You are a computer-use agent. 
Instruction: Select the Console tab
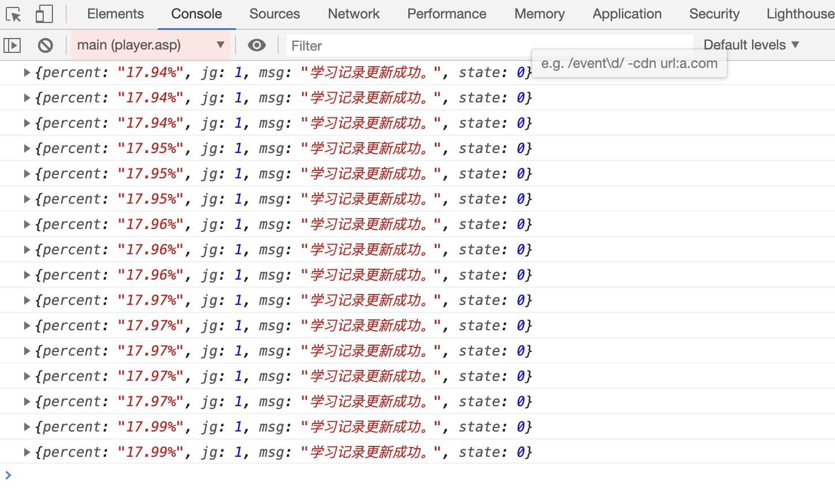(x=196, y=14)
